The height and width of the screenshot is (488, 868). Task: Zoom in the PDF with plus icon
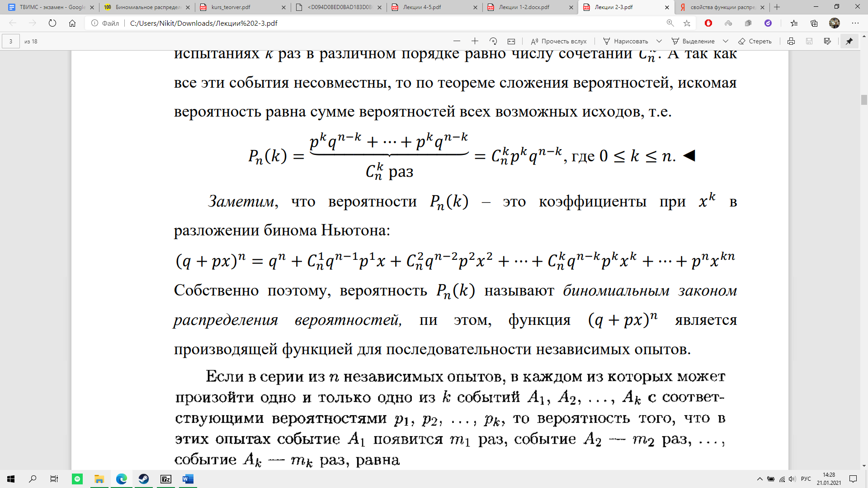pos(475,41)
